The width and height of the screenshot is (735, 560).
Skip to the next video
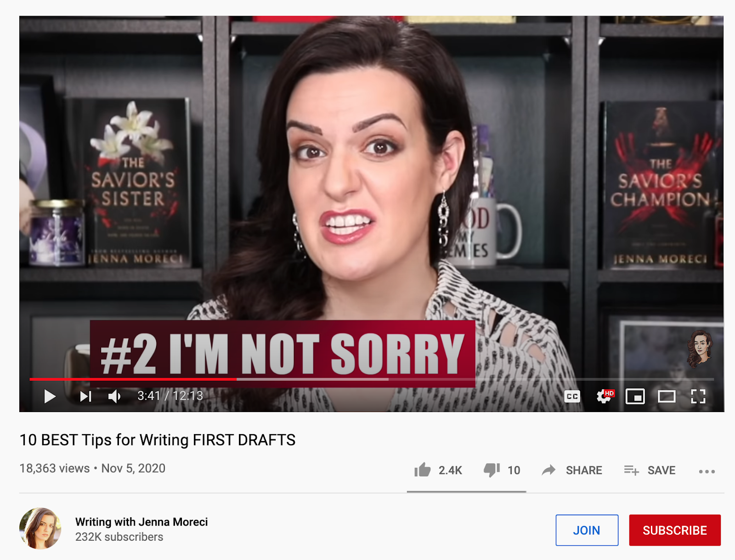[x=85, y=396]
